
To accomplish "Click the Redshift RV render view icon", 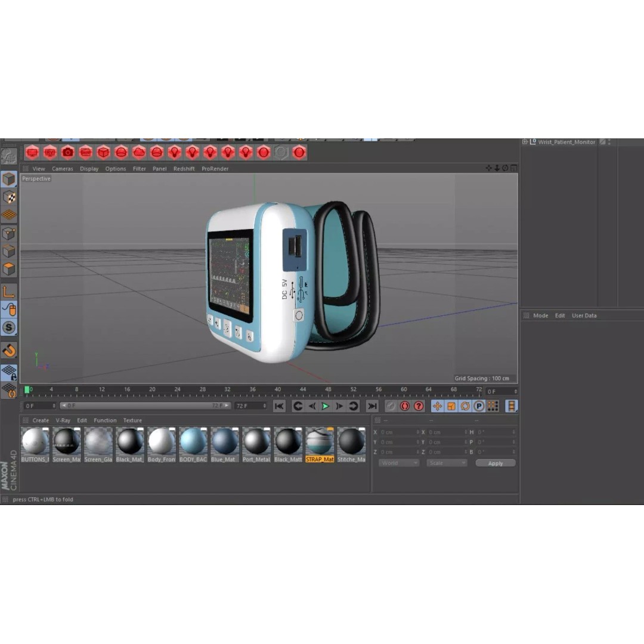I will 50,153.
